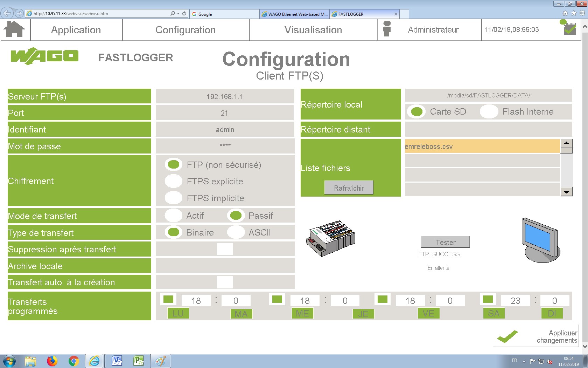Viewport: 588px width, 368px height.
Task: Open browser Favorites star icon
Action: coord(574,13)
